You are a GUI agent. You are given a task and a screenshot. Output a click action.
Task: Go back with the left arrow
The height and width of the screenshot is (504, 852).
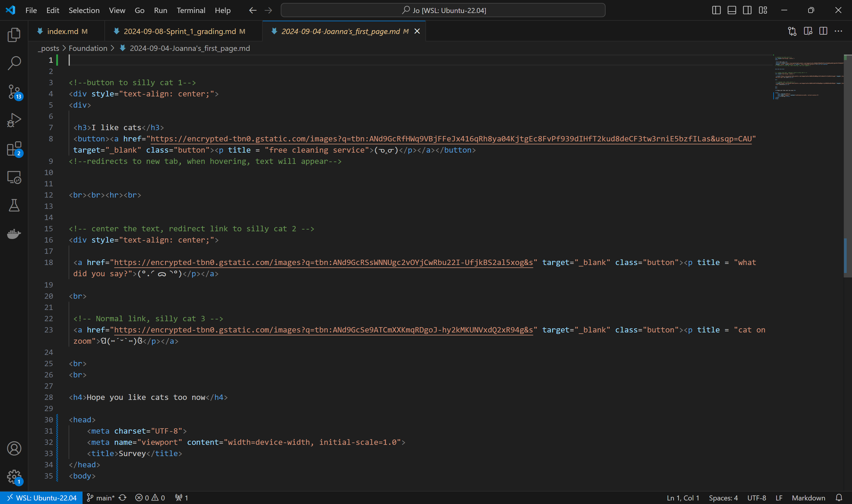[x=253, y=10]
